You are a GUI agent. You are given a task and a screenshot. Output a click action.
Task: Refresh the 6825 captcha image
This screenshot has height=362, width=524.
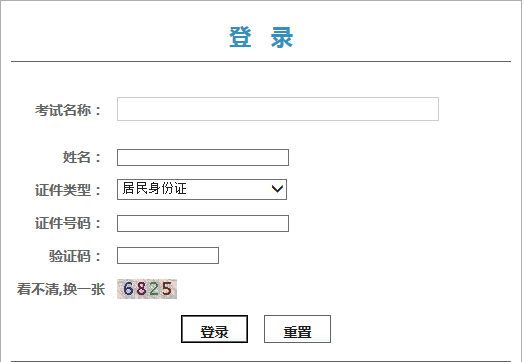coord(147,289)
